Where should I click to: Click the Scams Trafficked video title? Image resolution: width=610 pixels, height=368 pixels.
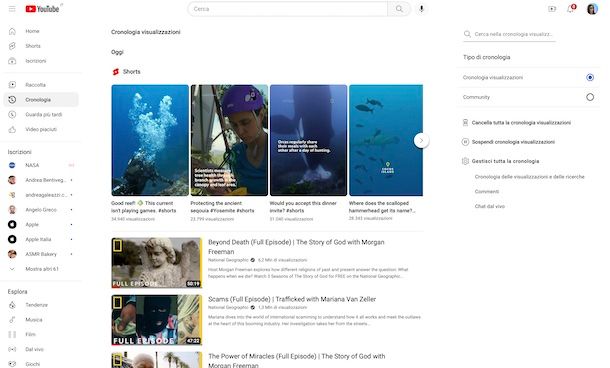292,299
